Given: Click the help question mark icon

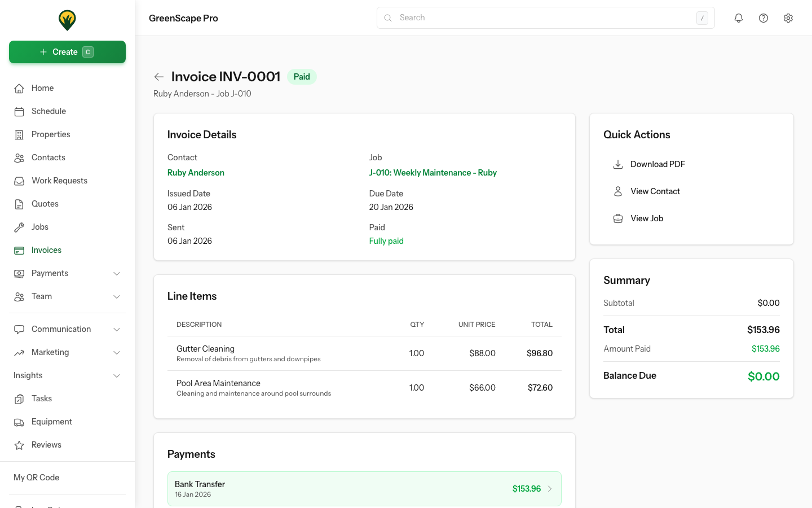Looking at the screenshot, I should point(764,17).
